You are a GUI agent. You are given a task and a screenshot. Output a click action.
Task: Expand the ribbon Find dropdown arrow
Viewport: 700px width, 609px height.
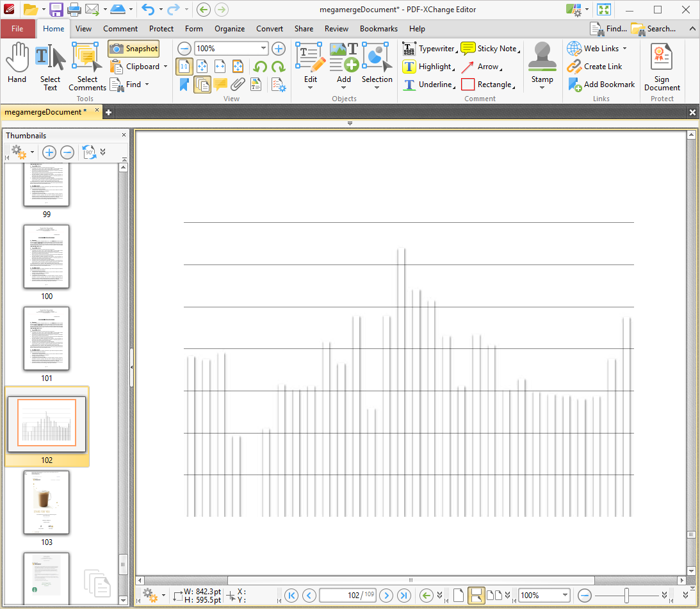tap(147, 85)
